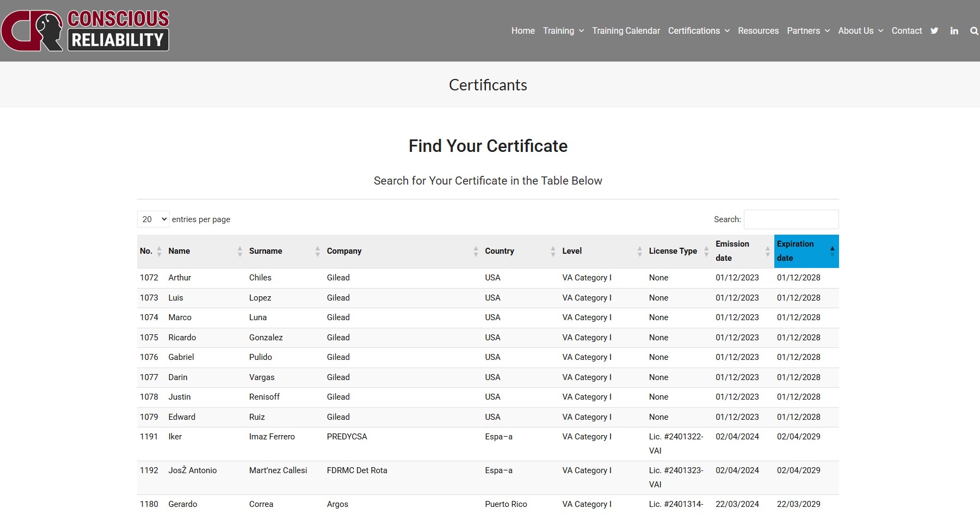Image resolution: width=980 pixels, height=514 pixels.
Task: Click the search magnifier icon
Action: point(973,31)
